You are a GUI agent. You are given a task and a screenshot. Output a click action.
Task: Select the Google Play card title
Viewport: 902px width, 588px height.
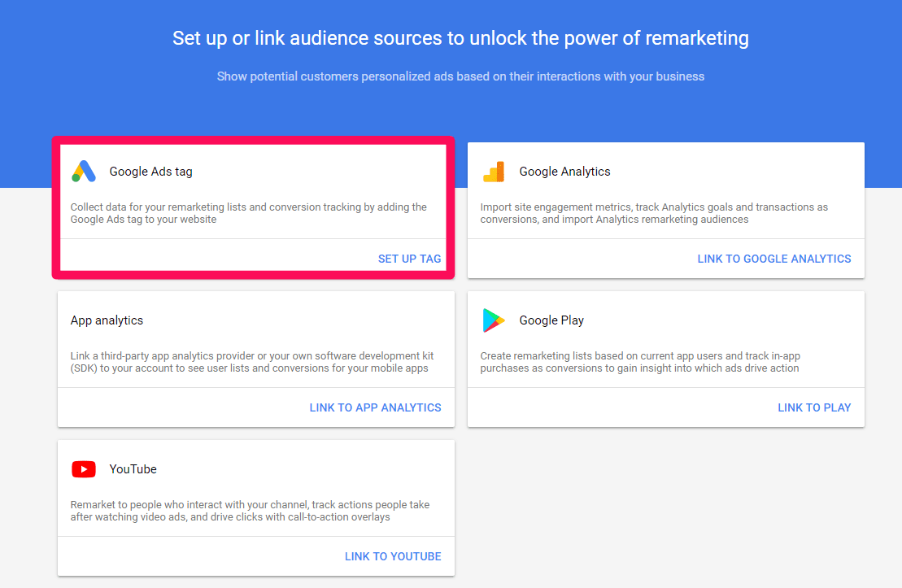(x=551, y=320)
